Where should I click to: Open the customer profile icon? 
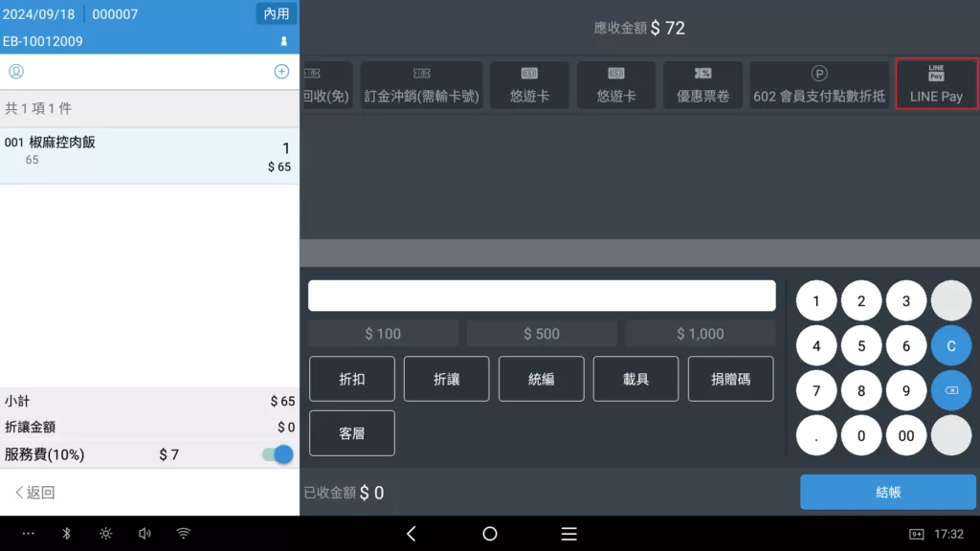coord(16,71)
